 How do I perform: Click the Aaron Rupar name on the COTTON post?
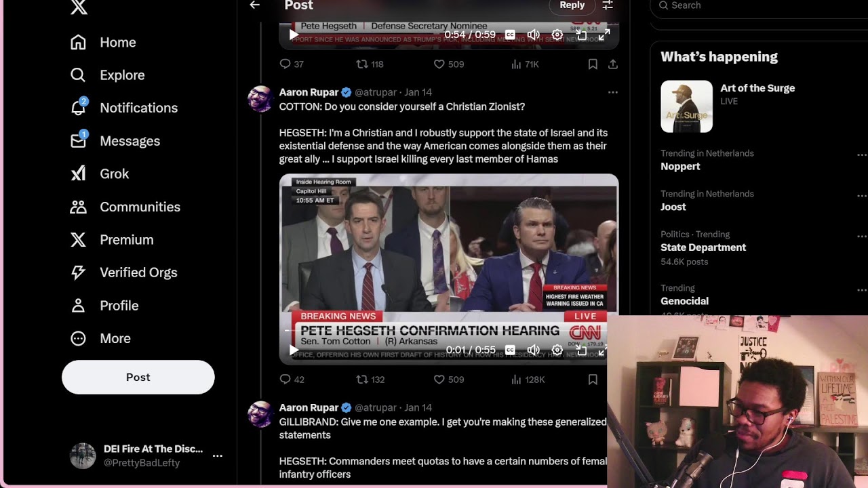pyautogui.click(x=309, y=92)
